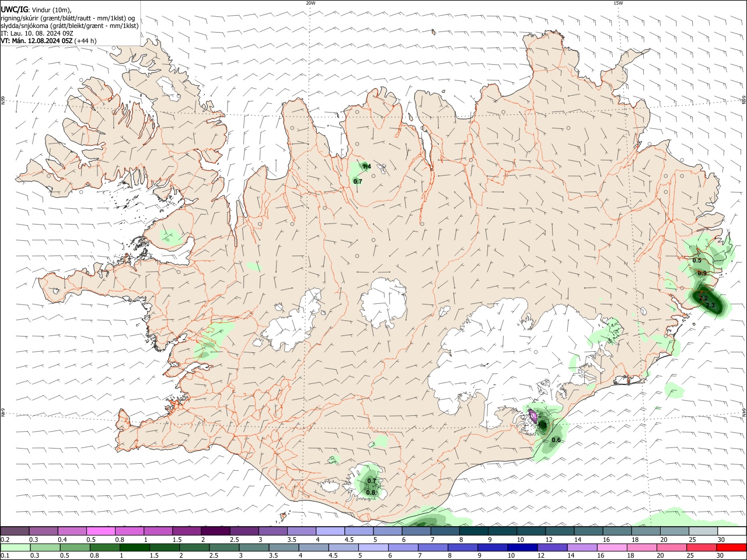747x560 pixels.
Task: Click the '0.7' value above '0.8' in the south
Action: 372,481
